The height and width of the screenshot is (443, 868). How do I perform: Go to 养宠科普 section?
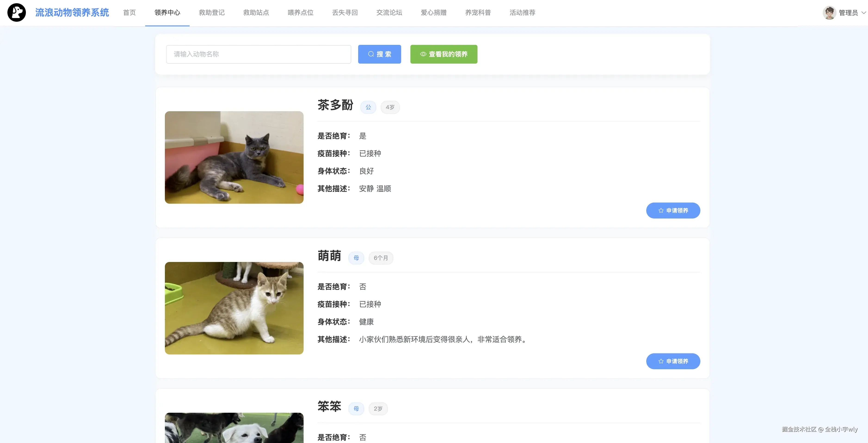478,13
